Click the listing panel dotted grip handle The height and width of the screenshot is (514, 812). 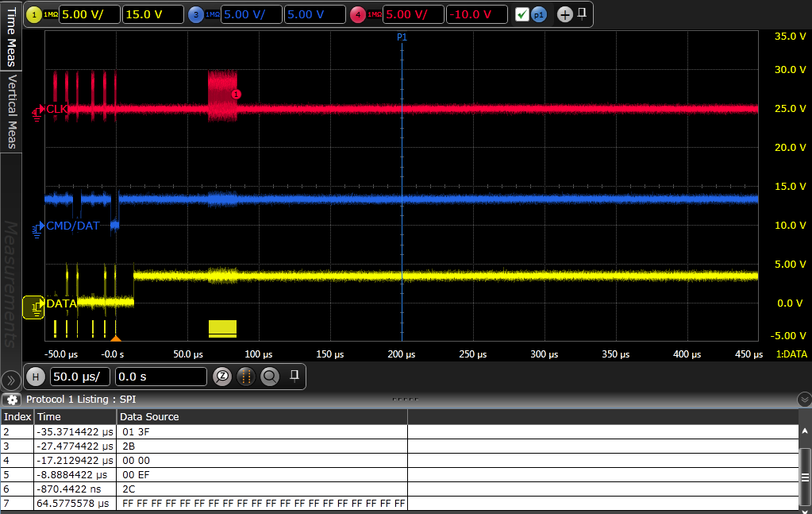tap(406, 400)
